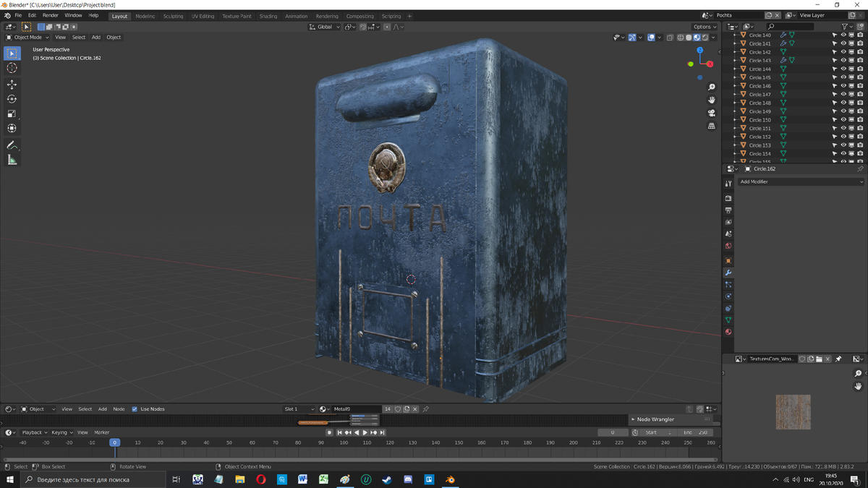Expand the Node Wrangler panel
Viewport: 868px width, 488px height.
point(655,419)
